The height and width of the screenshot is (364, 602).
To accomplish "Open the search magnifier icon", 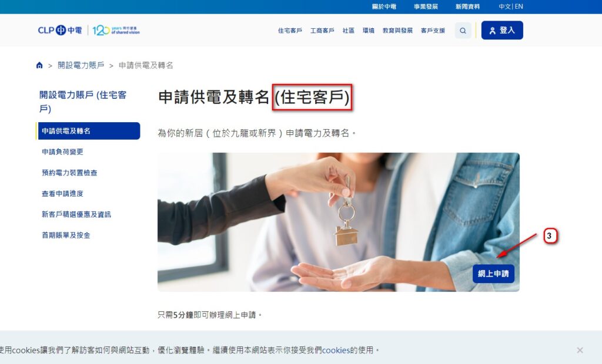I will pos(463,31).
